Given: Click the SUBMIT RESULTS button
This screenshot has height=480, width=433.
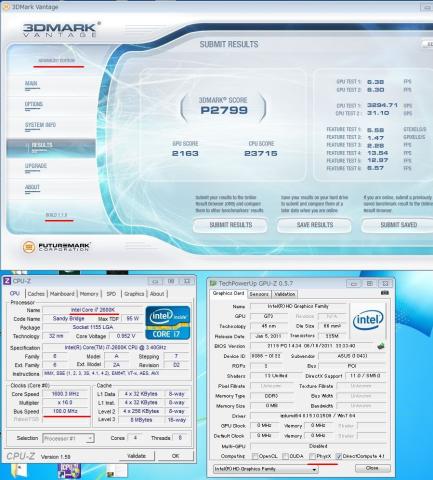Looking at the screenshot, I should tap(230, 225).
